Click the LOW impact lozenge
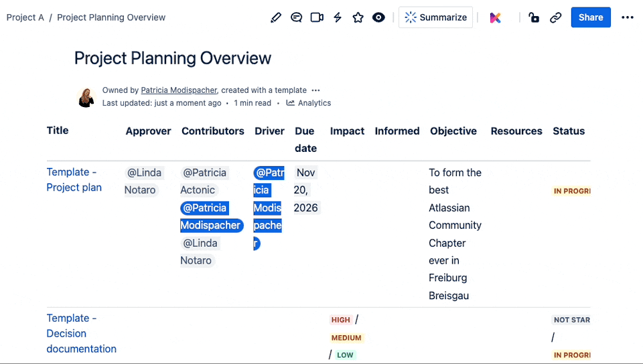 pos(345,355)
